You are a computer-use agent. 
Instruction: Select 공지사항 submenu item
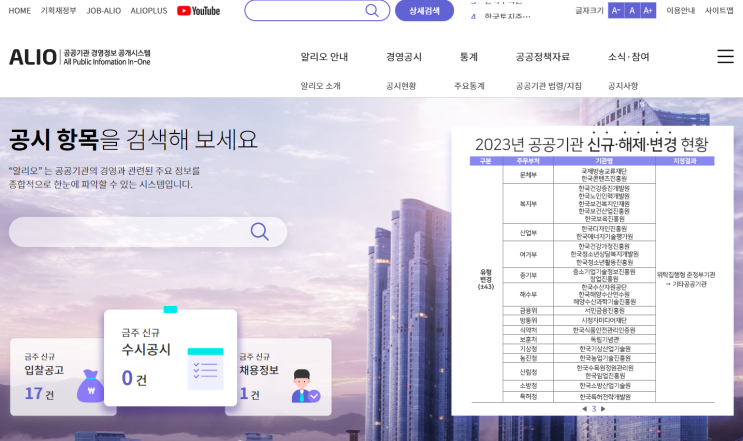click(623, 86)
